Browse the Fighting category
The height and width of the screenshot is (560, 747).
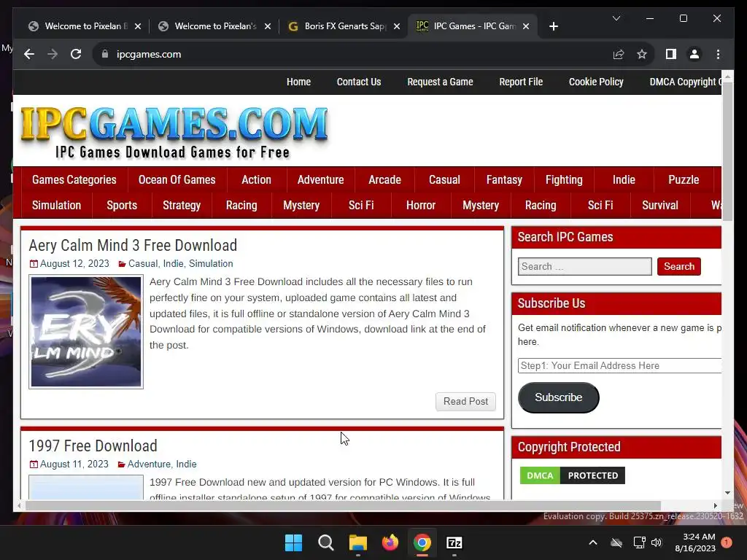click(564, 179)
